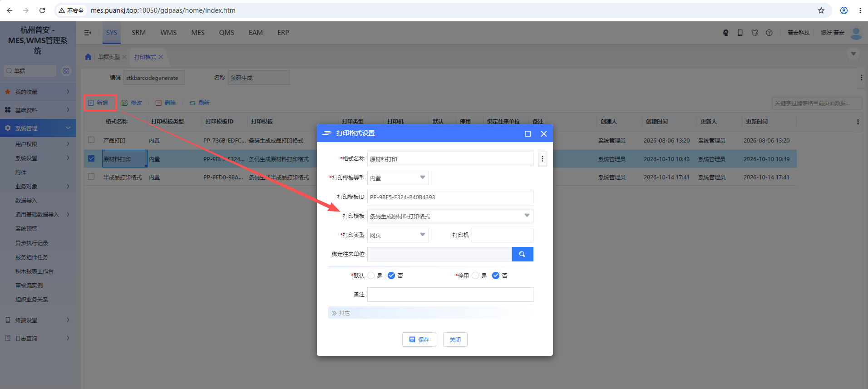Switch to the QMS module tab
This screenshot has width=868, height=389.
[x=227, y=33]
